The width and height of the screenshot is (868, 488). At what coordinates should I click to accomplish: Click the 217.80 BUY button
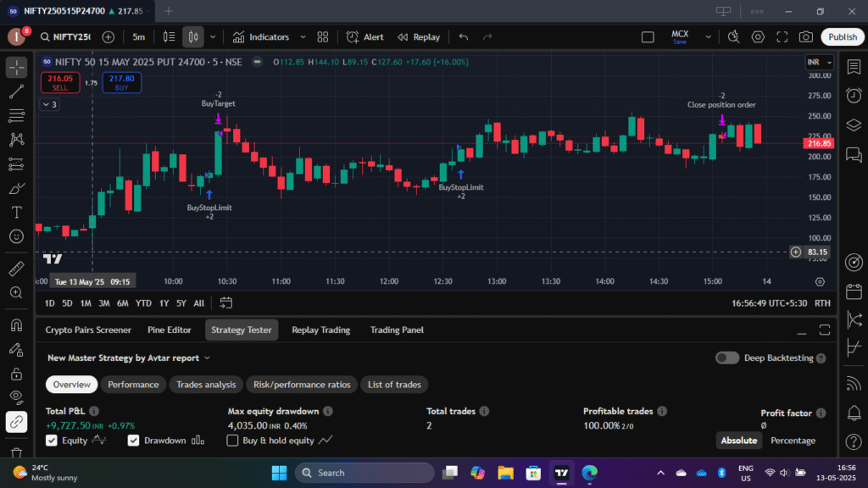(121, 82)
